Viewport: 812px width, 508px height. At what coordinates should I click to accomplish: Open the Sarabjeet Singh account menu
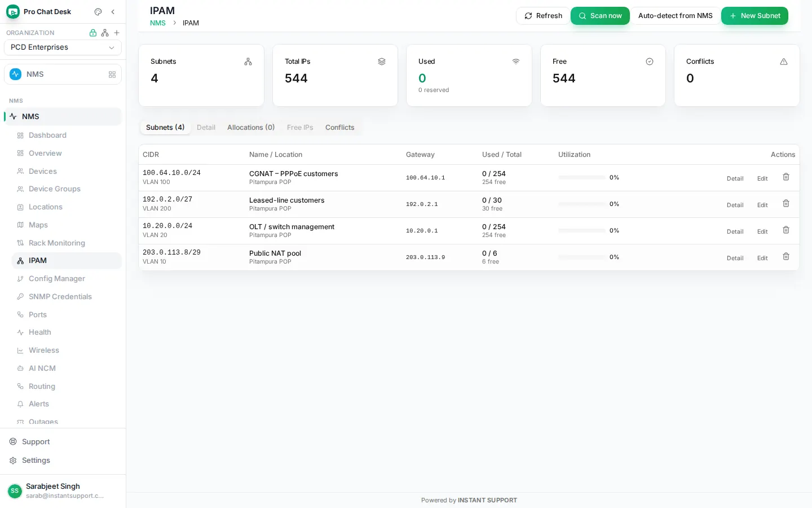63,491
